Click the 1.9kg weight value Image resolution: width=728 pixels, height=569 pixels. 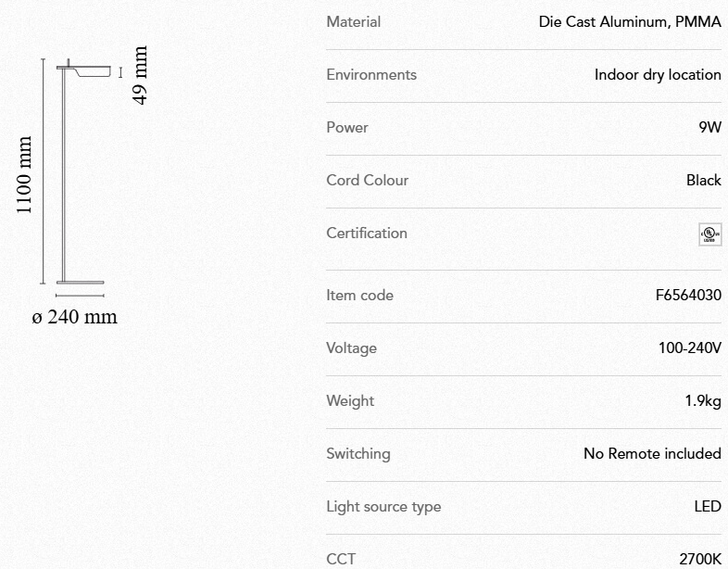(702, 401)
